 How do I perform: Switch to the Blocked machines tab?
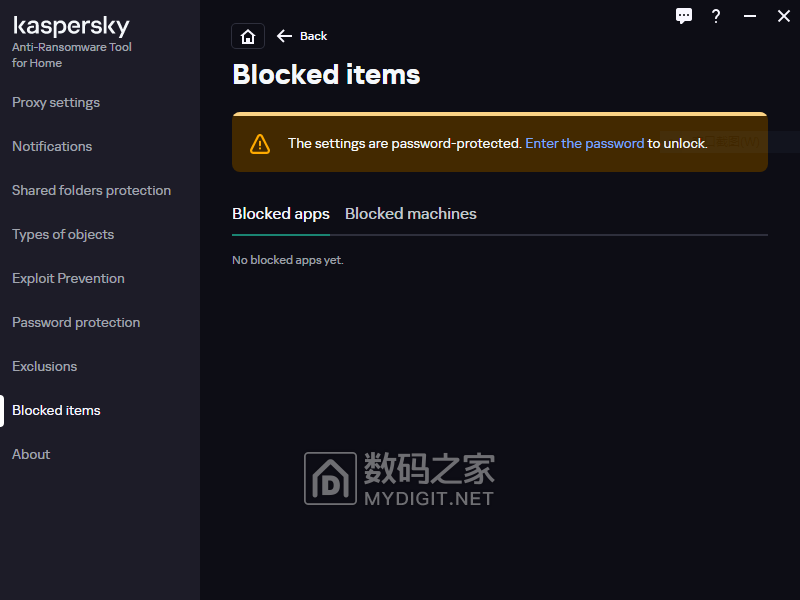[411, 214]
